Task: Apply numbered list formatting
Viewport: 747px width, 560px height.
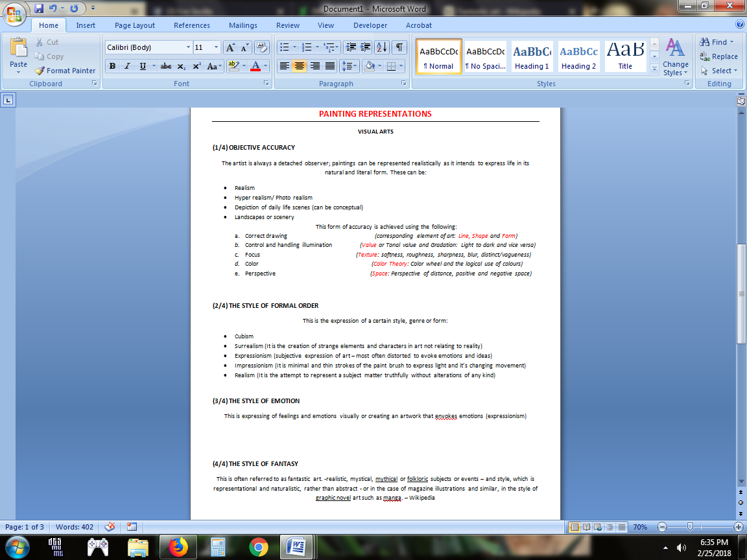Action: tap(307, 47)
